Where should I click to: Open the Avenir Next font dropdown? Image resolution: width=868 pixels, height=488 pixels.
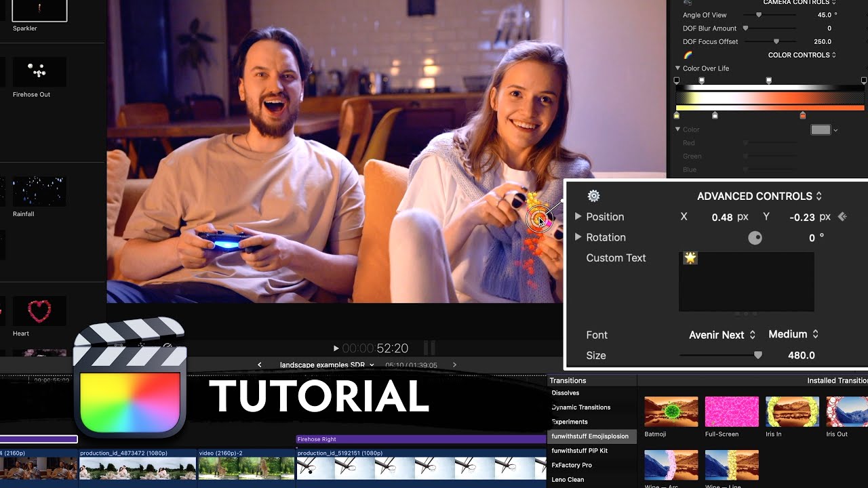coord(722,335)
